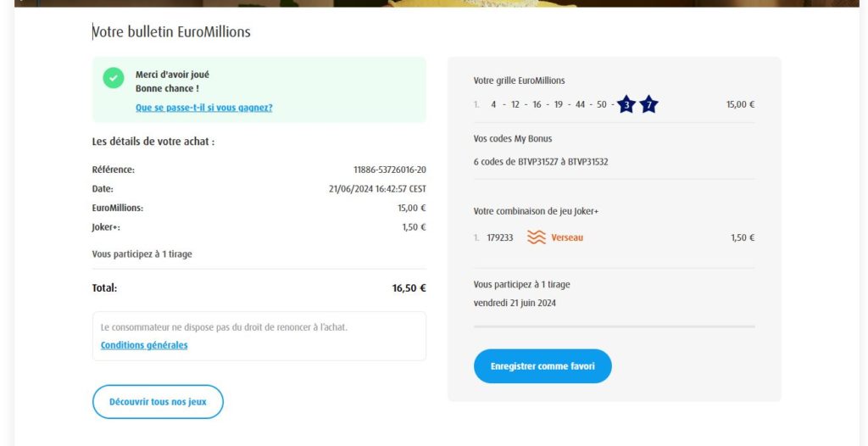This screenshot has height=446, width=868.
Task: Select the Joker+ number 179233
Action: [x=500, y=237]
